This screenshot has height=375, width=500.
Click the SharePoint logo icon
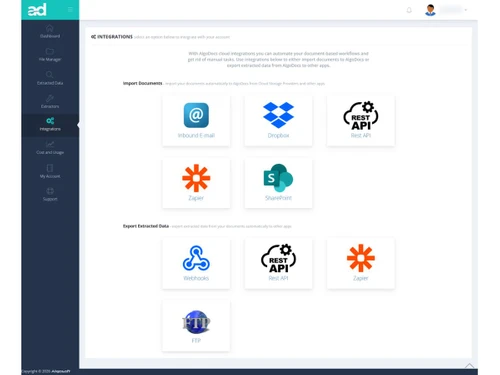tap(278, 178)
